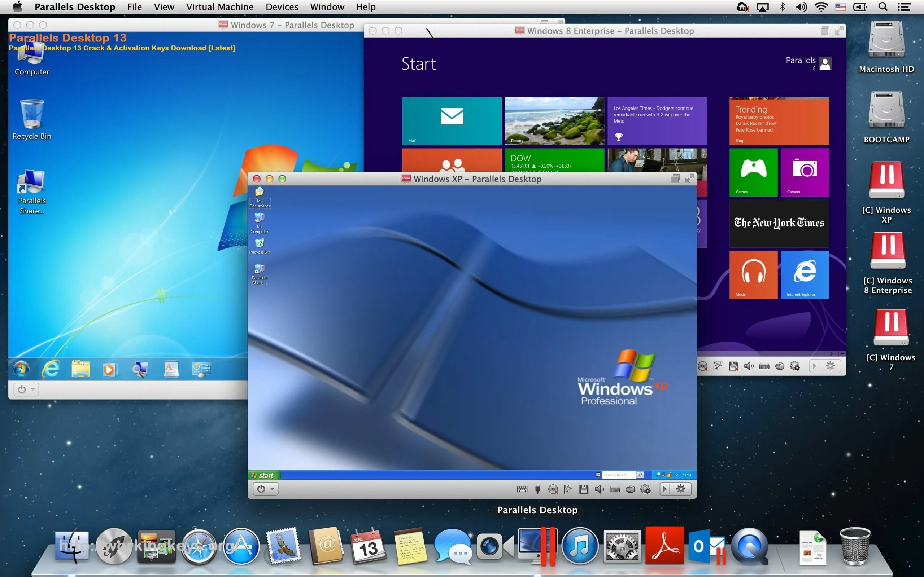This screenshot has width=924, height=577.
Task: Click the Search Desktop field in XP taskbar
Action: (618, 475)
